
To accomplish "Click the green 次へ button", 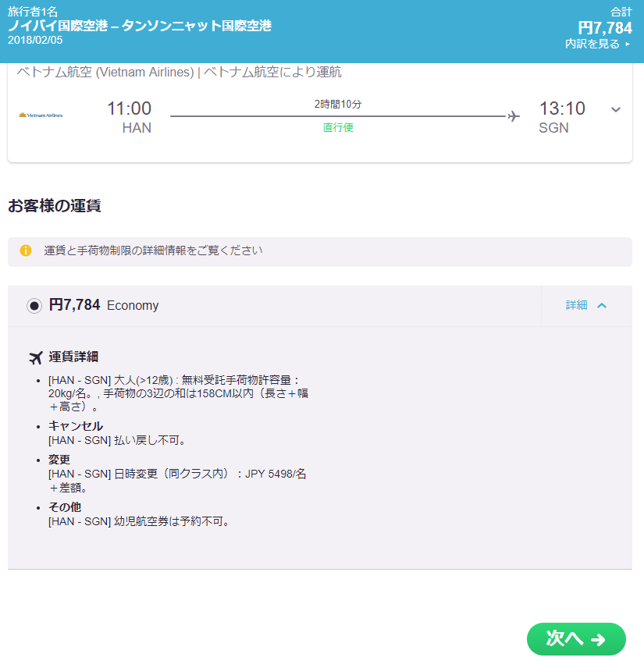I will [x=576, y=639].
